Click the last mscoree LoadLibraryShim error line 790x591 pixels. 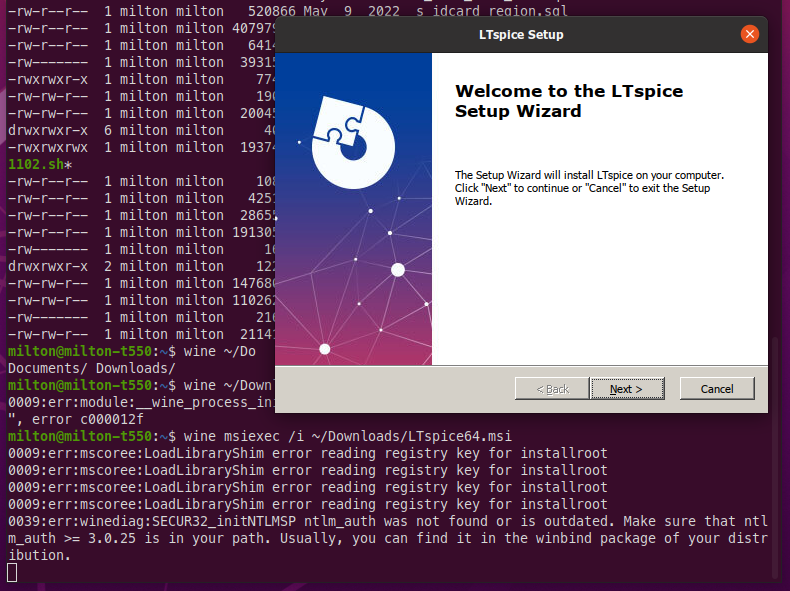[307, 504]
